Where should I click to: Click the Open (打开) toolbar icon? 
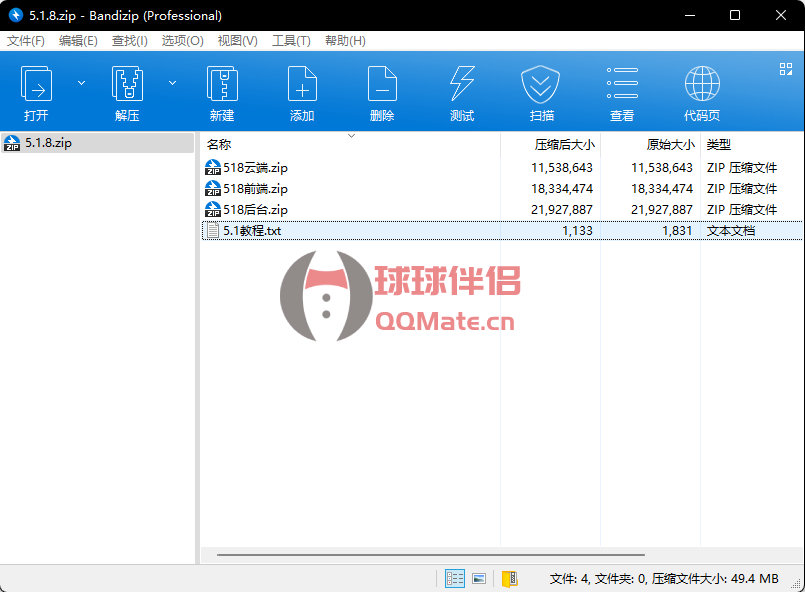tap(37, 84)
